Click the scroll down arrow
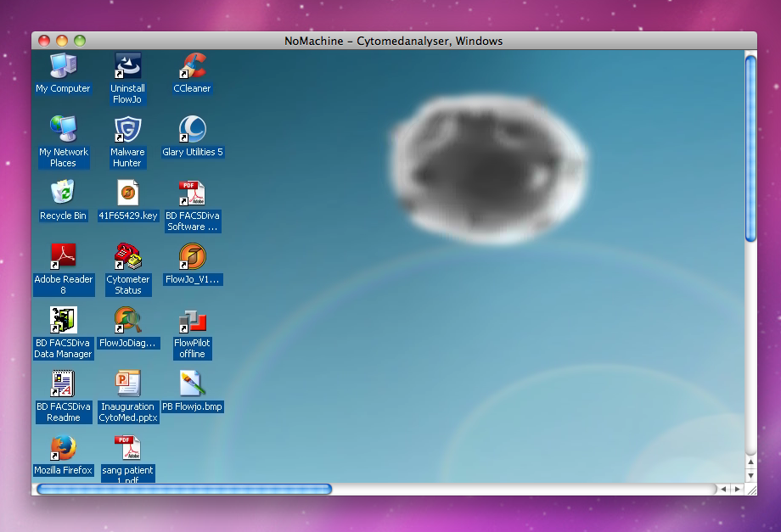This screenshot has width=781, height=532. [x=750, y=476]
